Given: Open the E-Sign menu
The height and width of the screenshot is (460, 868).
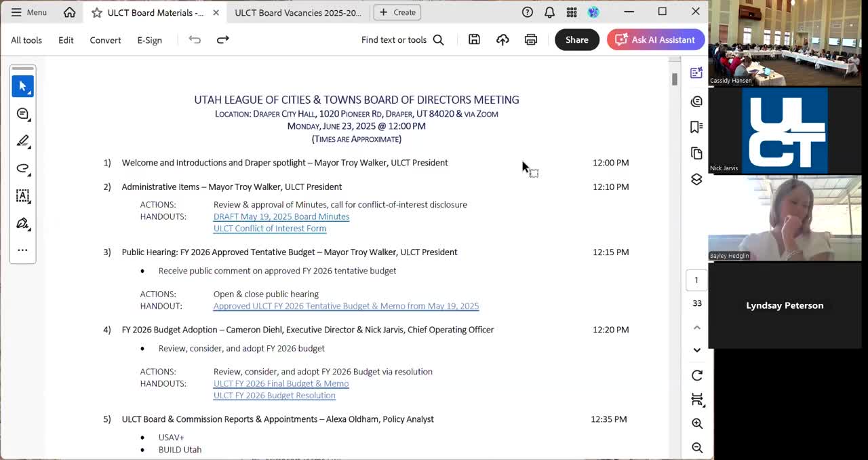Looking at the screenshot, I should click(x=149, y=40).
